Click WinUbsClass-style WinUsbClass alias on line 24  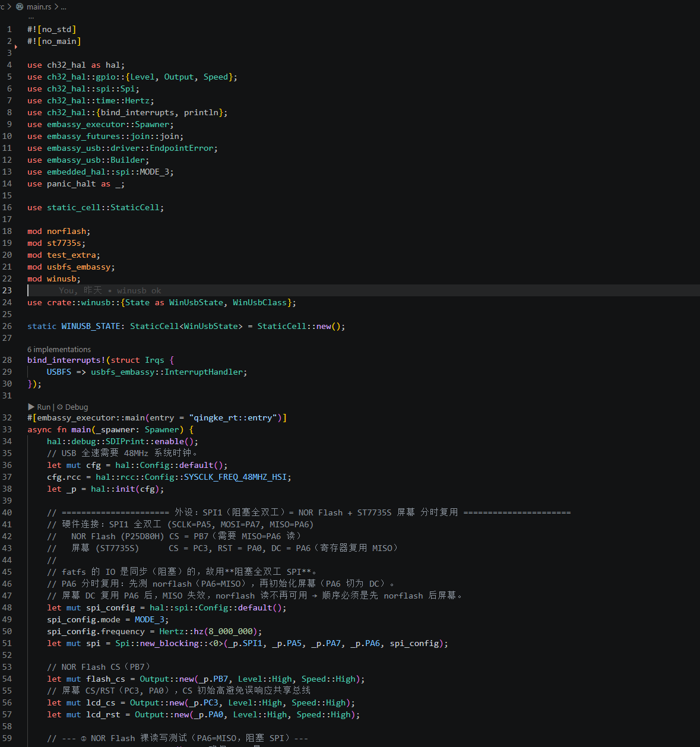point(259,302)
